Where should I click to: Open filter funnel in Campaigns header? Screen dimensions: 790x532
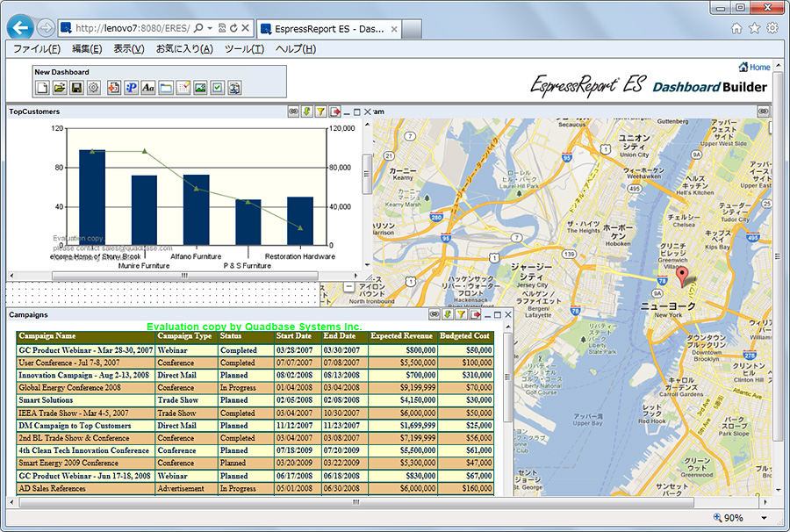point(461,314)
